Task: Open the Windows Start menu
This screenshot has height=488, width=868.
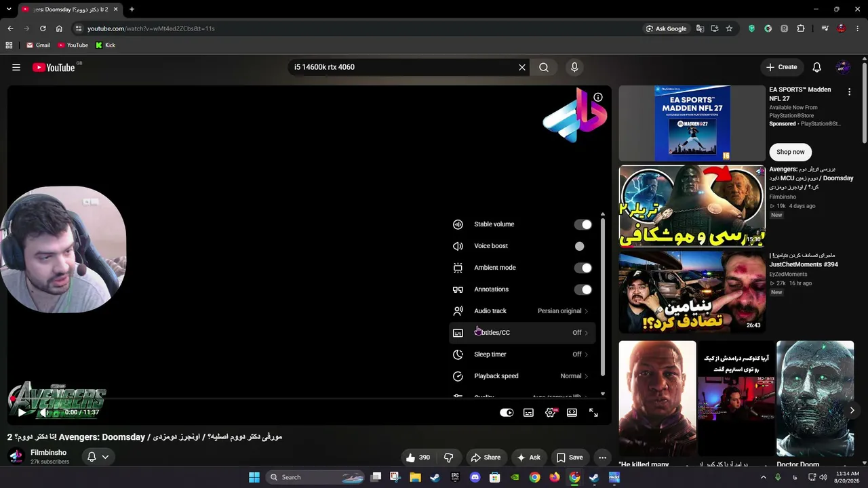Action: click(254, 477)
